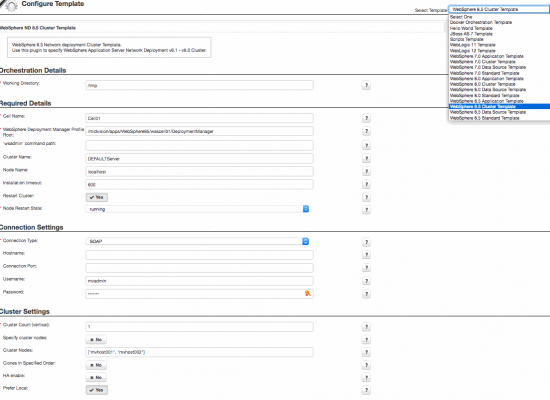The image size is (550, 400).
Task: Open help for Cell Name field
Action: coord(366,118)
